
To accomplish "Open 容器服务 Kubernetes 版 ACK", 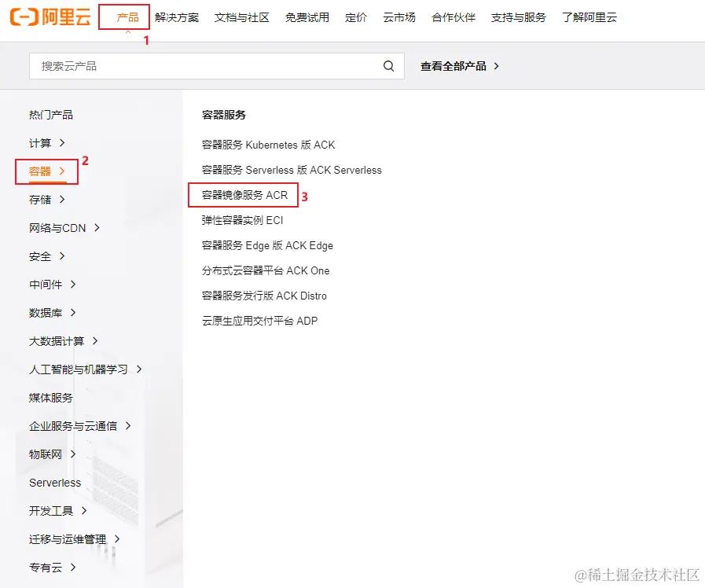I will 267,145.
